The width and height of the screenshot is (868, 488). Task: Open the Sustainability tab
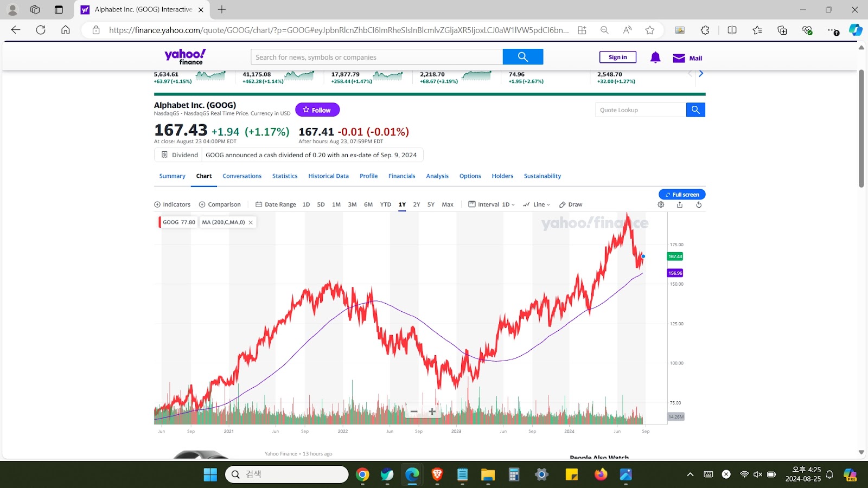click(542, 176)
